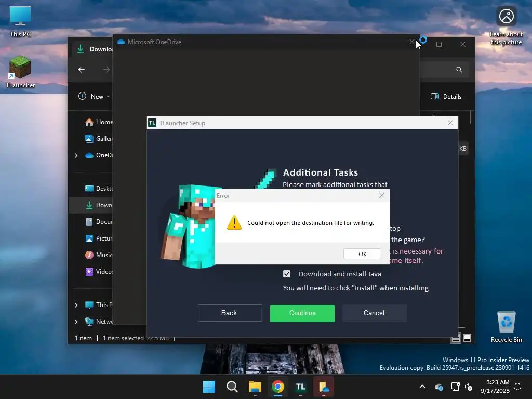This screenshot has height=399, width=532.
Task: Expand the OneDrive tree node
Action: tap(76, 155)
